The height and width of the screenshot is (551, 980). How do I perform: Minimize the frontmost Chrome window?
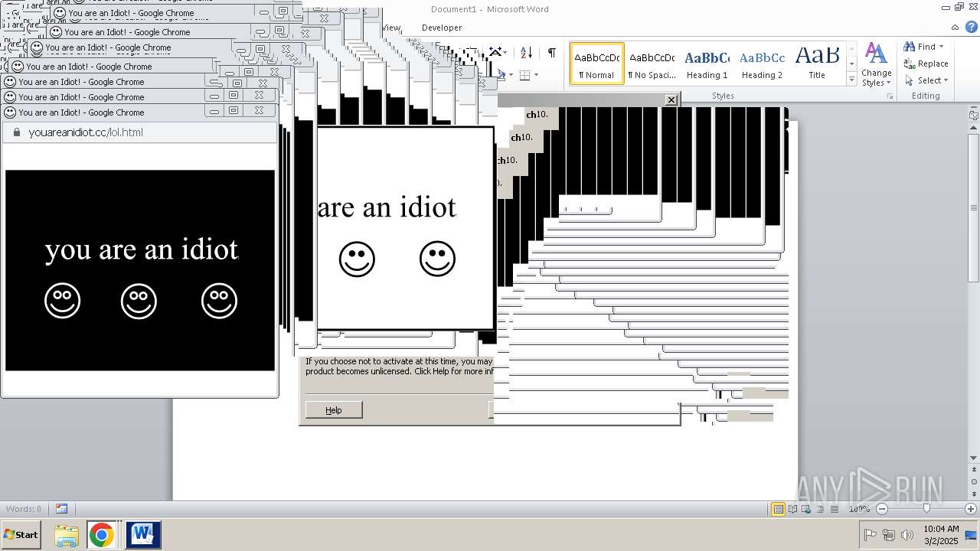214,111
